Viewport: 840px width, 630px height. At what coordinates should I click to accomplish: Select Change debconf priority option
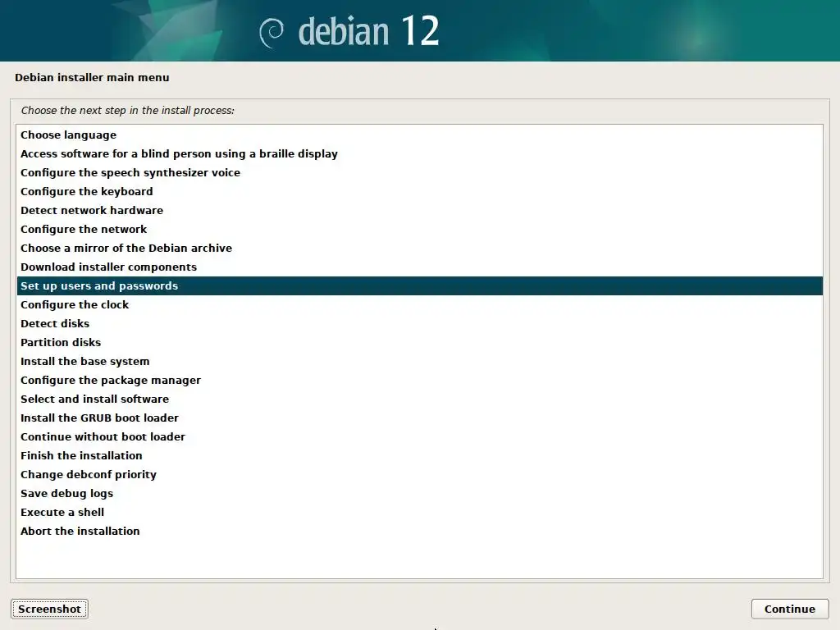click(419, 475)
